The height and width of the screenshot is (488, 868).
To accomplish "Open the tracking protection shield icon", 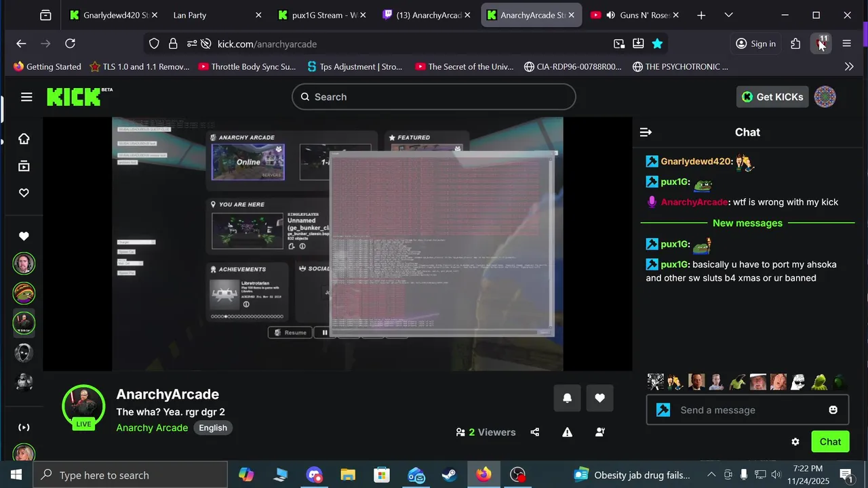I will [154, 44].
